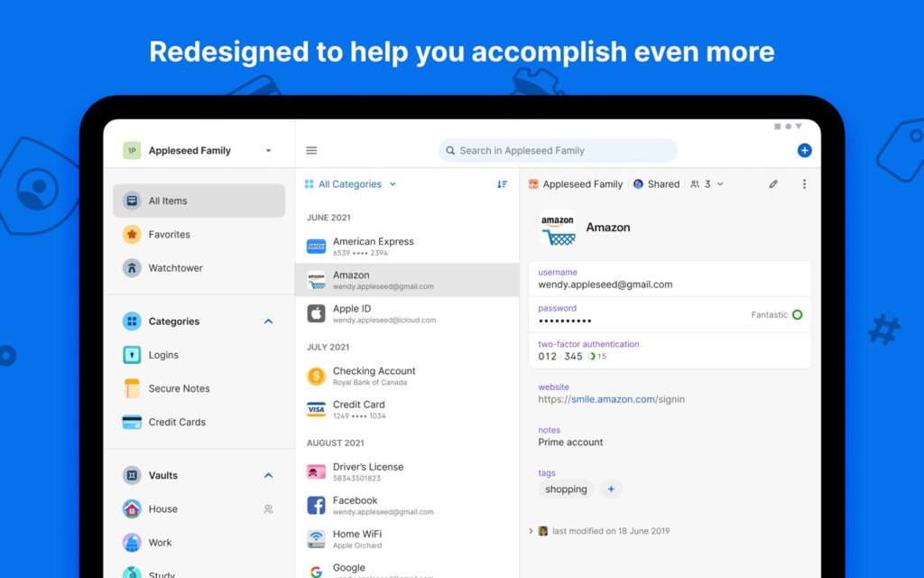924x578 pixels.
Task: Open the House vault
Action: coord(163,508)
